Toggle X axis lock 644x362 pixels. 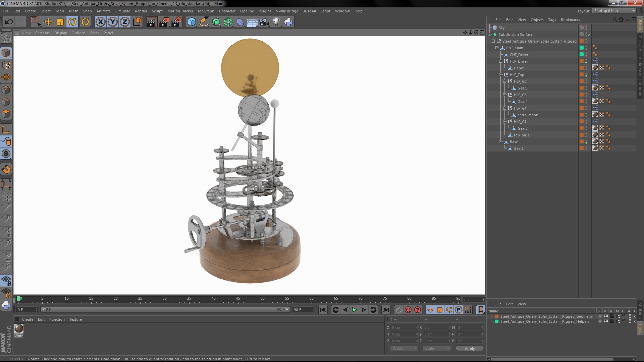click(100, 22)
